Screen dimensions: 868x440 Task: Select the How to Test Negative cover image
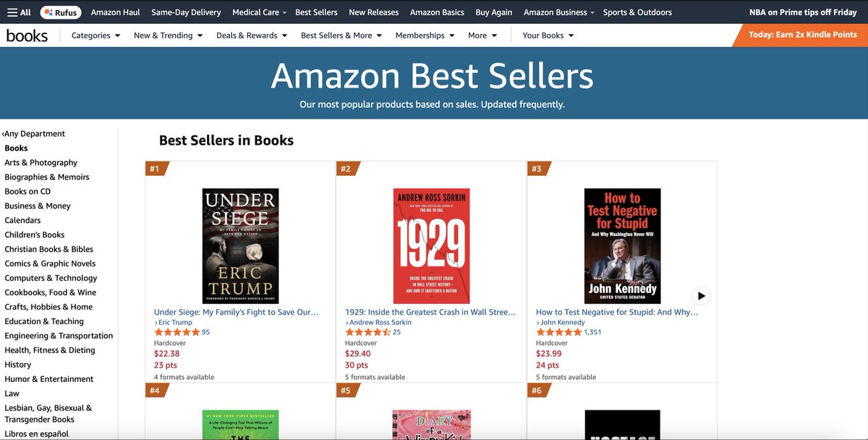click(622, 245)
